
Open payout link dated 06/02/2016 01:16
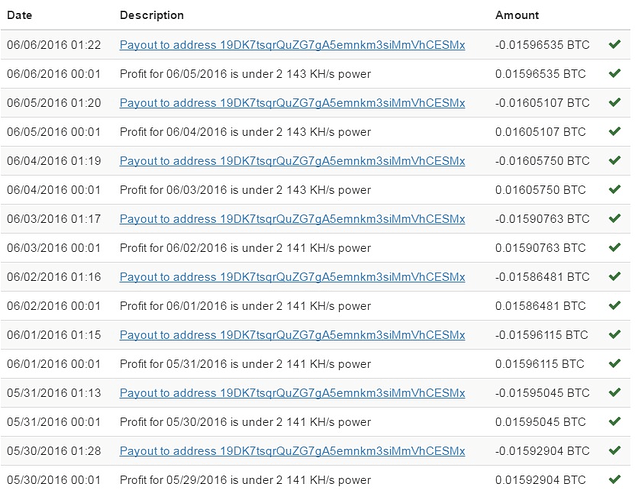pos(292,277)
